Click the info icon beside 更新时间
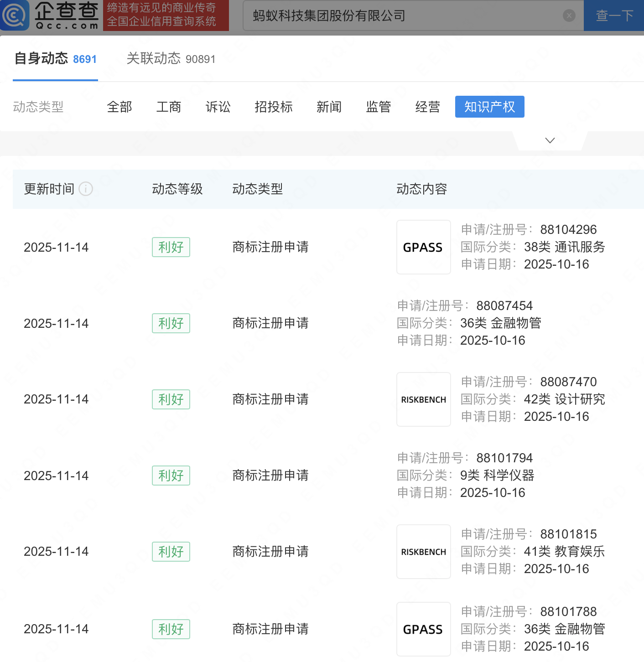Viewport: 644px width, 662px height. [x=86, y=189]
